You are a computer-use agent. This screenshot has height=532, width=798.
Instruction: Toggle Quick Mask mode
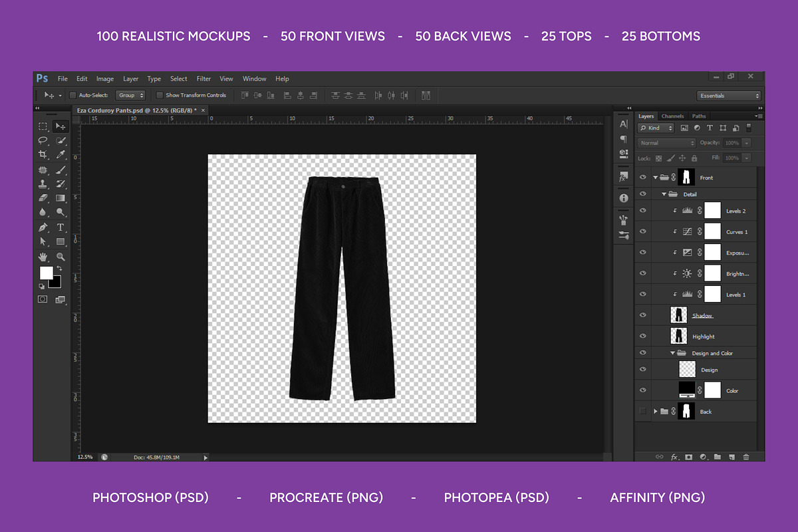tap(43, 299)
